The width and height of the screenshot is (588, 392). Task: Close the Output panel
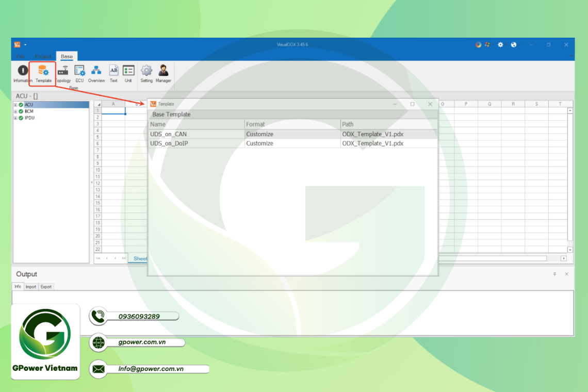pyautogui.click(x=567, y=274)
